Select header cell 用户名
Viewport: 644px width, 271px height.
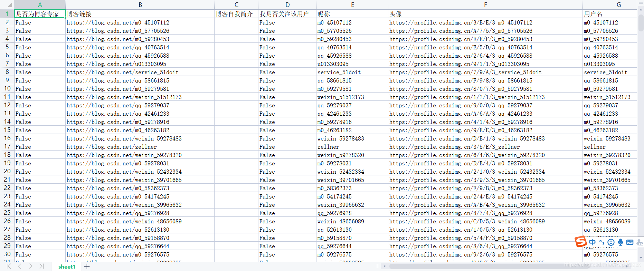click(610, 14)
